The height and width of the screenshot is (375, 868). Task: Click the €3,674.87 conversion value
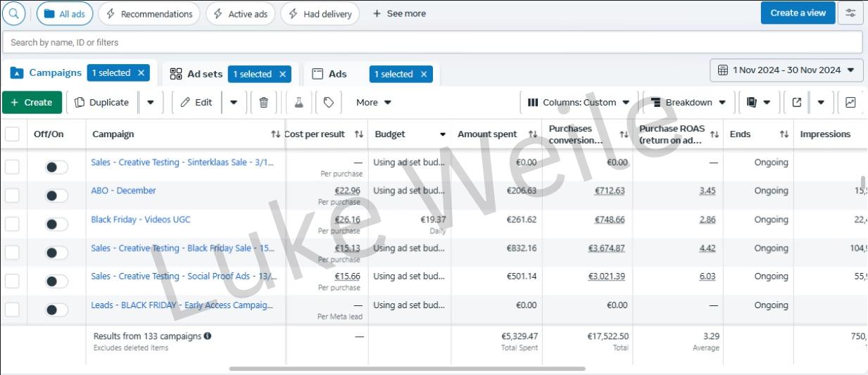[x=606, y=248]
